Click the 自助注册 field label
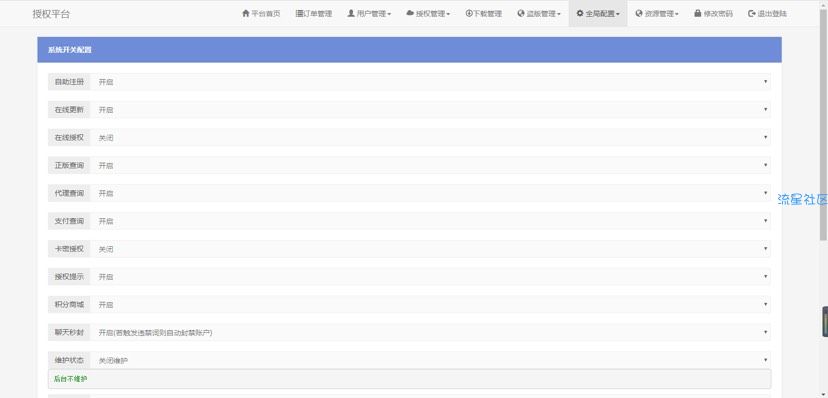828x398 pixels. pyautogui.click(x=69, y=82)
